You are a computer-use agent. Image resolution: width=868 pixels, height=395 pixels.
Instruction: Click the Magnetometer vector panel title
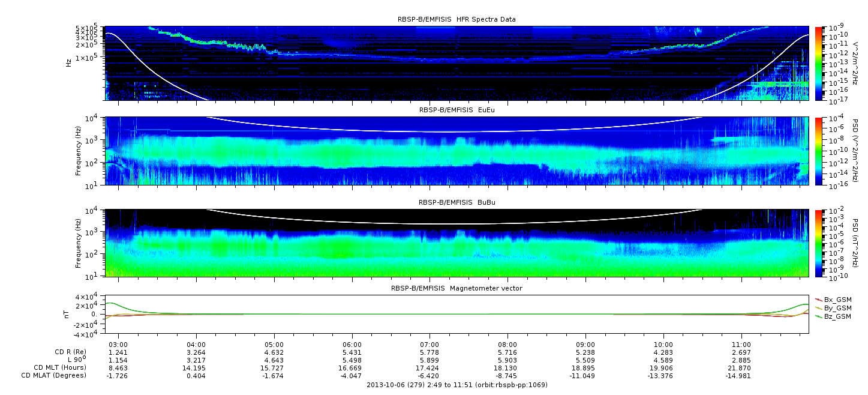coord(456,288)
